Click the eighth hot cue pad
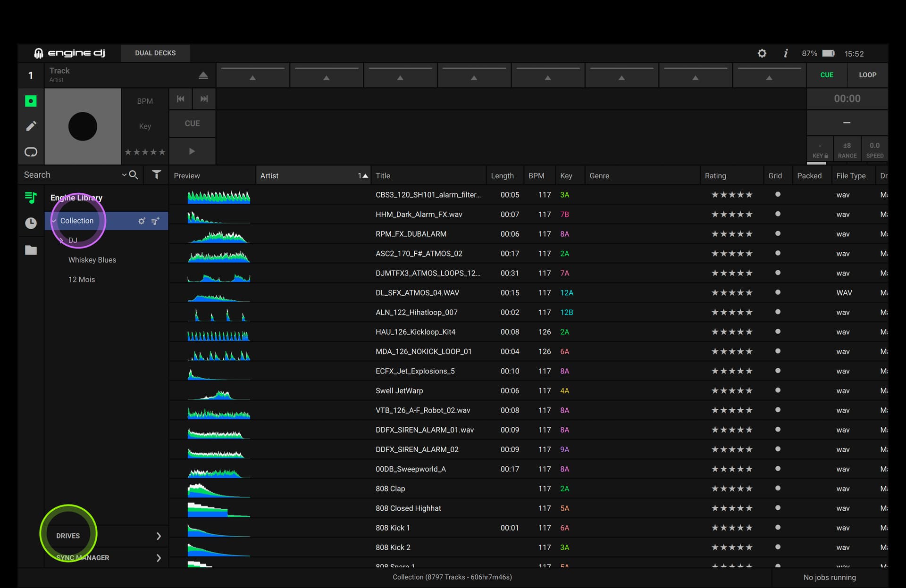The image size is (906, 588). click(x=769, y=75)
